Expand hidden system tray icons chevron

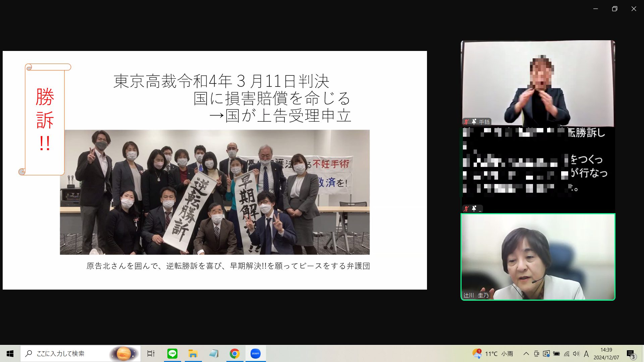[x=526, y=354]
